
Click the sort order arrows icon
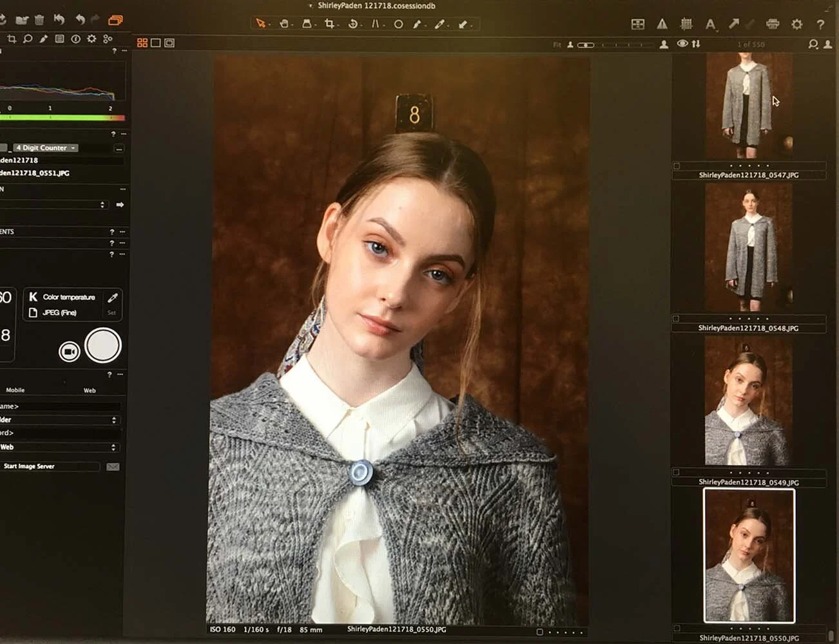(x=697, y=44)
